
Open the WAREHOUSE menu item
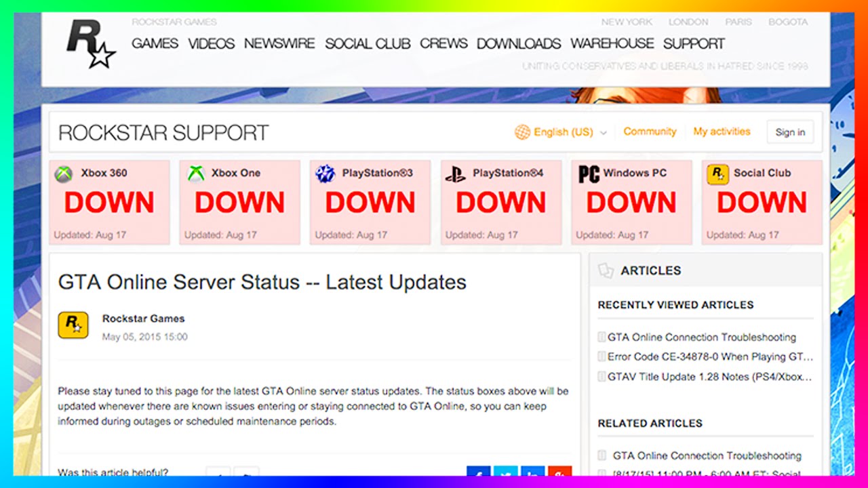612,43
